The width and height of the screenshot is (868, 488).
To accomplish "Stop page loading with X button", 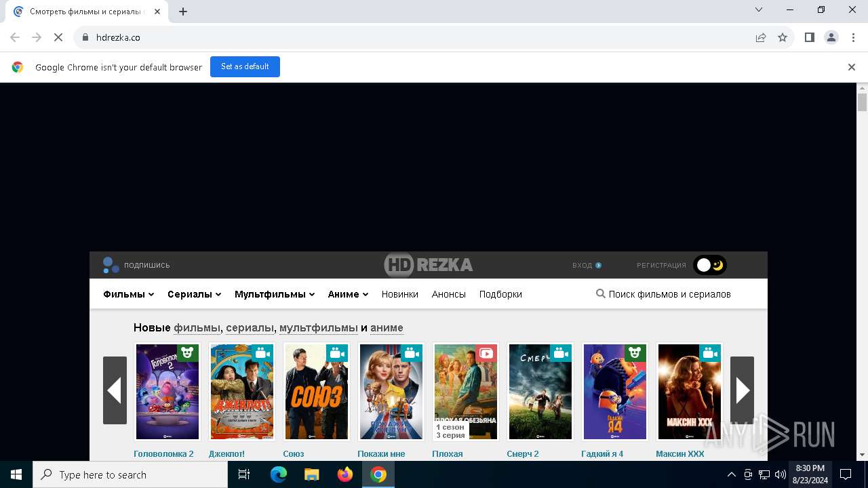I will [x=58, y=37].
